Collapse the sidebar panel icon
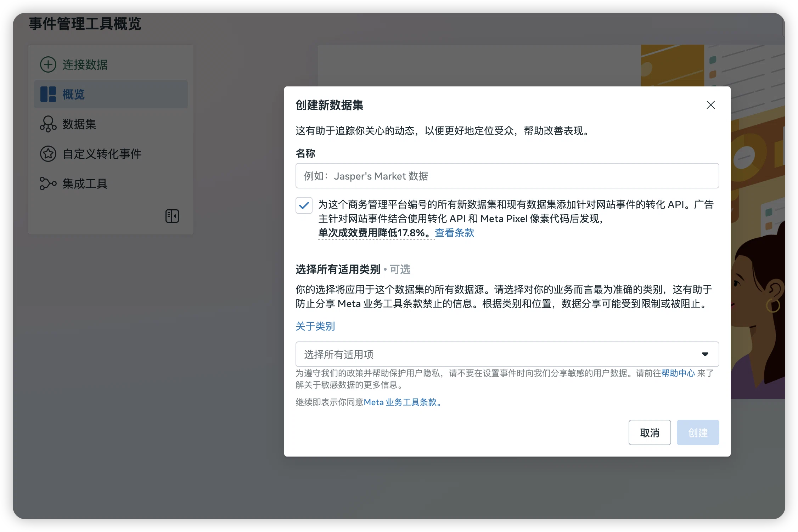The width and height of the screenshot is (798, 532). pyautogui.click(x=172, y=216)
